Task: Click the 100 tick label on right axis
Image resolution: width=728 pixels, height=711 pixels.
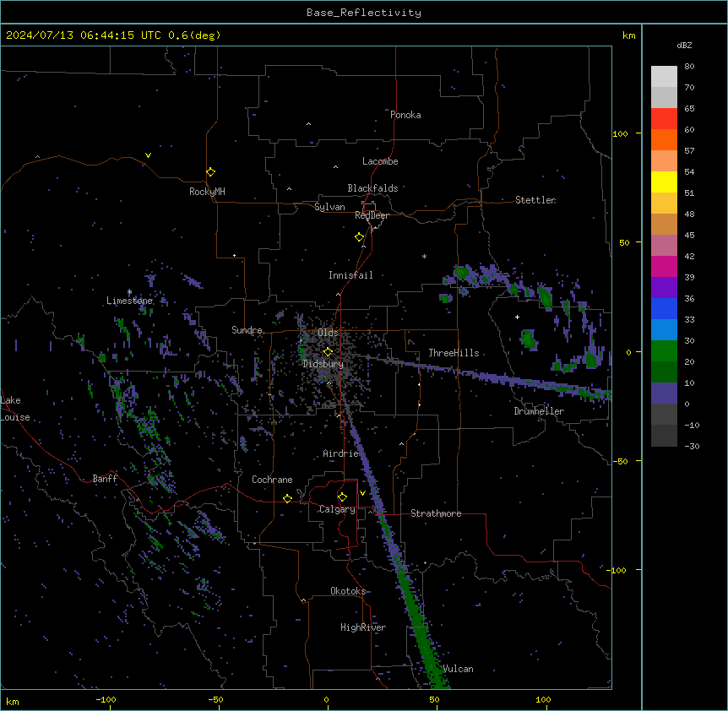Action: 620,134
